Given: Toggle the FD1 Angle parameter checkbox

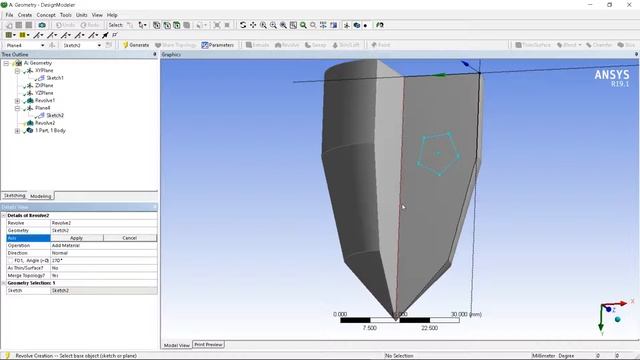Looking at the screenshot, I should click(x=11, y=260).
